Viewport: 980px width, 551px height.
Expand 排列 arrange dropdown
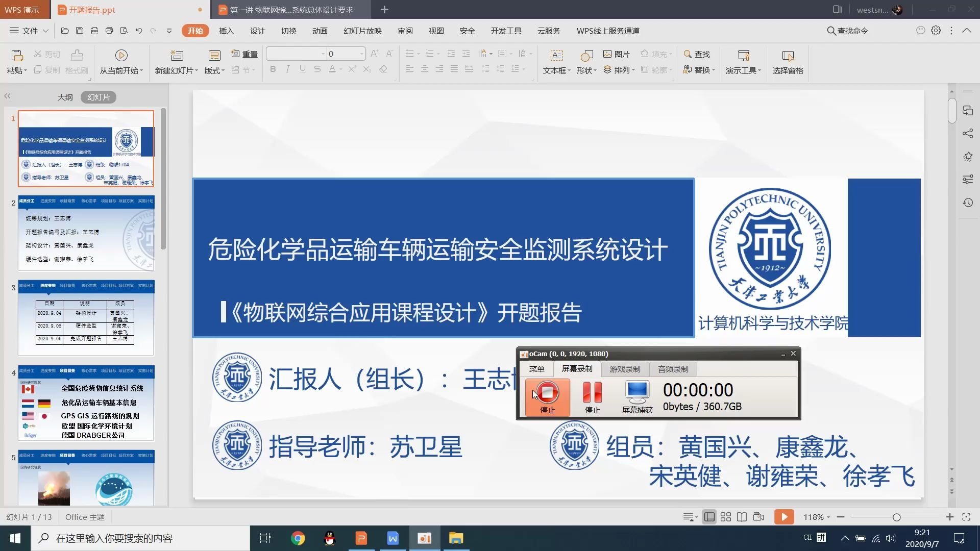[x=633, y=70]
